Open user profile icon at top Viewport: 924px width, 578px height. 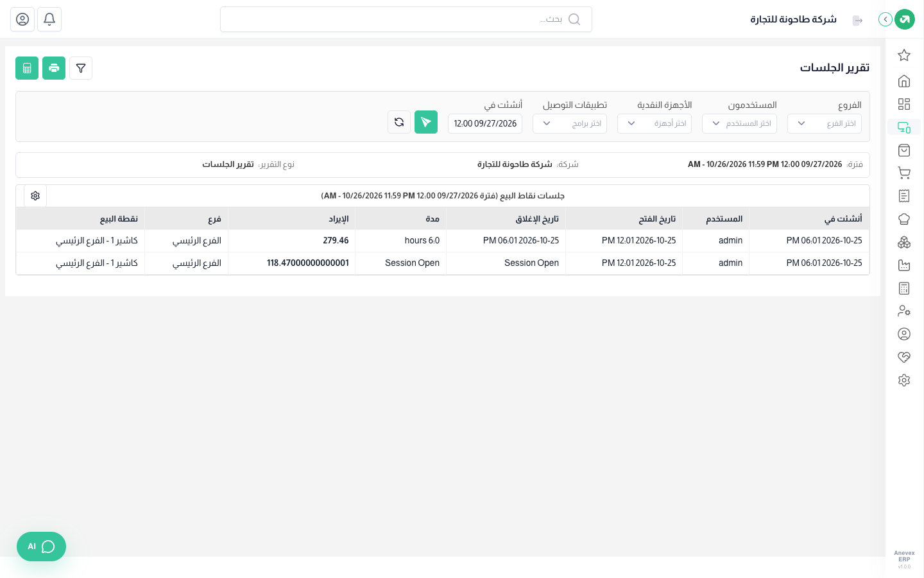point(22,19)
